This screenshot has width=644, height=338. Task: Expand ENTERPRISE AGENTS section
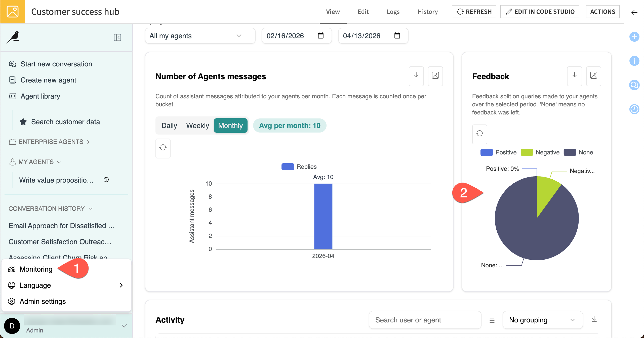49,142
